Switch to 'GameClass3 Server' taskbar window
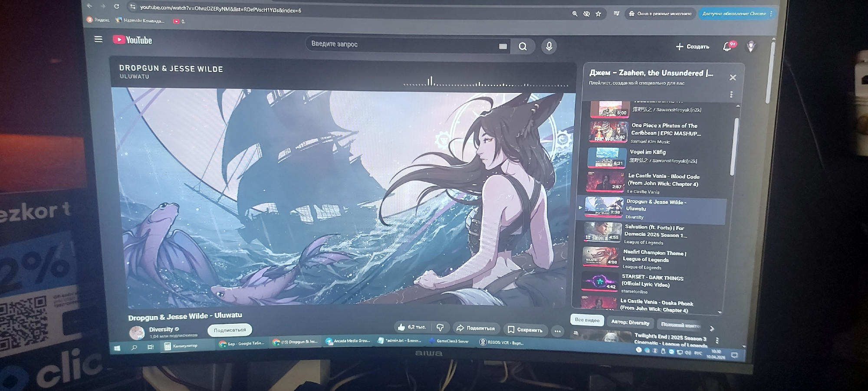 tap(449, 341)
